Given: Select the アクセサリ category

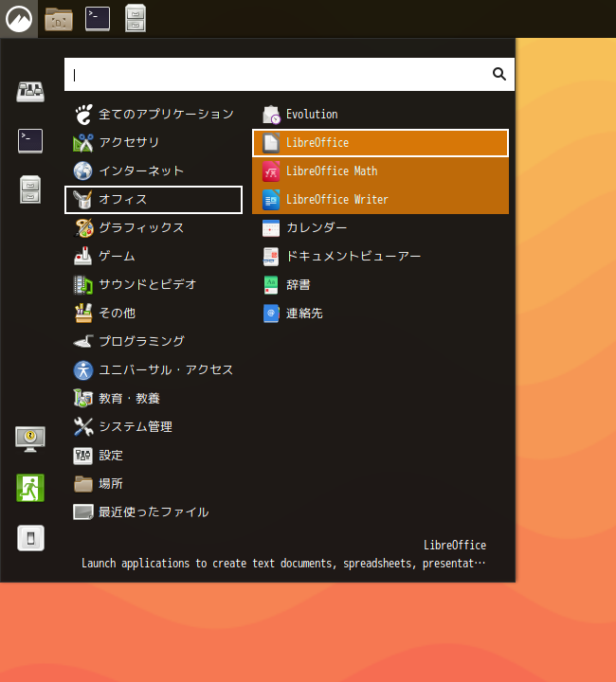Looking at the screenshot, I should (154, 143).
